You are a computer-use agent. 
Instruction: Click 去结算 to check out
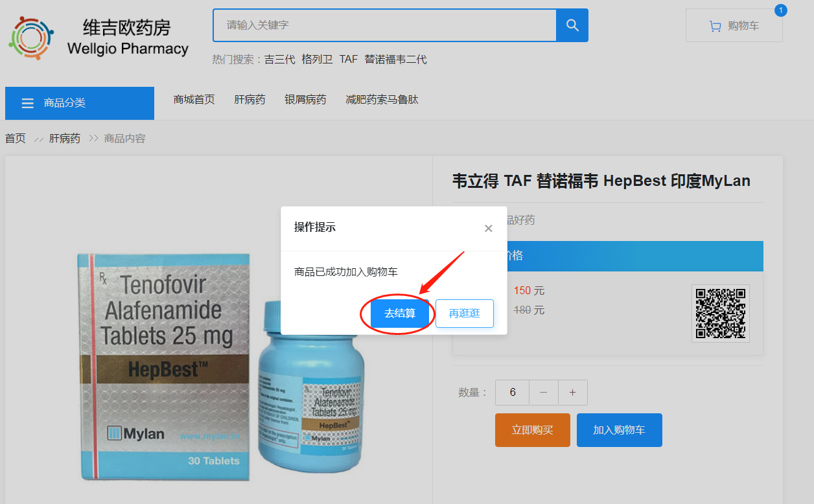tap(400, 314)
